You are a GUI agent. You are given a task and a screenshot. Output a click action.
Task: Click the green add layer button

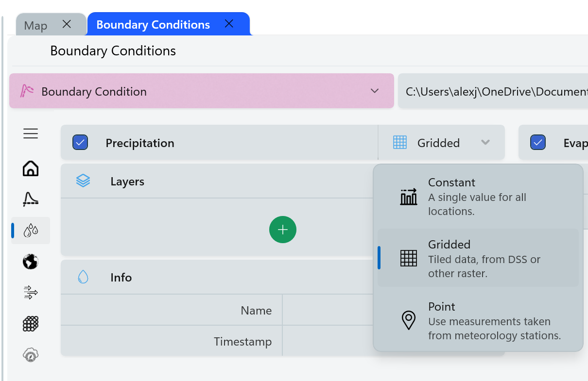tap(283, 230)
